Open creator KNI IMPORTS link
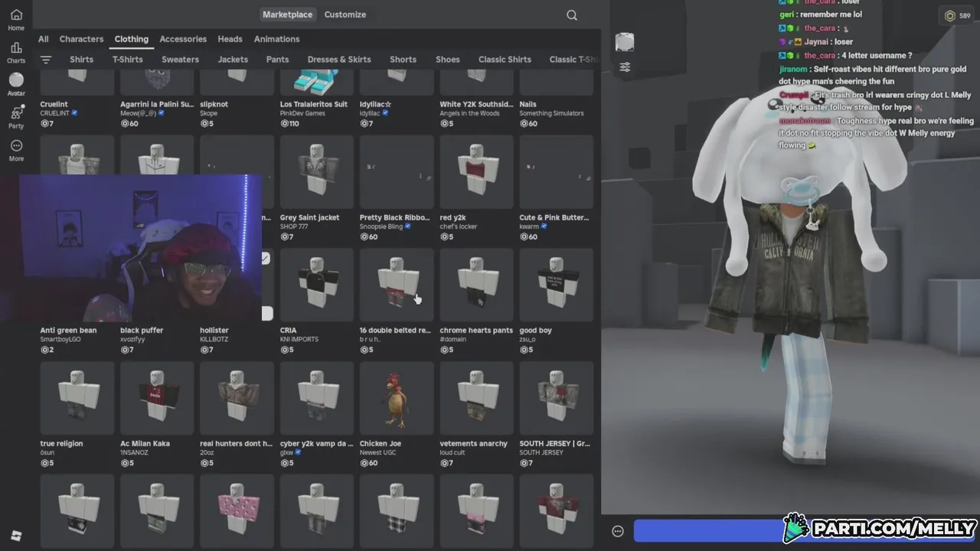 299,339
